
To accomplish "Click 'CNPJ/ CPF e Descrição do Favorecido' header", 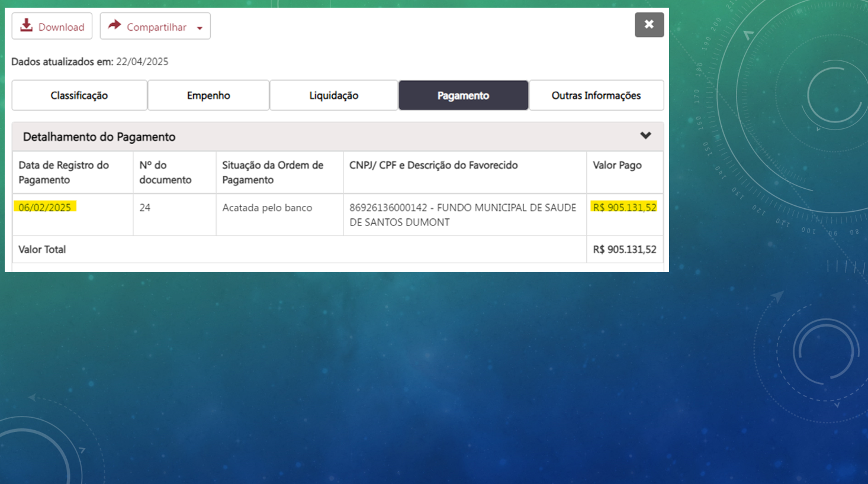I will click(x=465, y=172).
